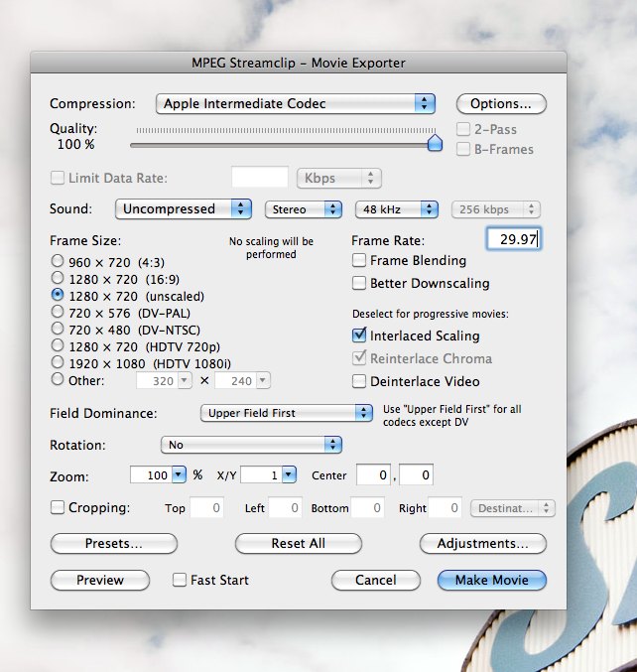Screen dimensions: 637x672
Task: Click the Center Y coordinate field
Action: pyautogui.click(x=417, y=474)
